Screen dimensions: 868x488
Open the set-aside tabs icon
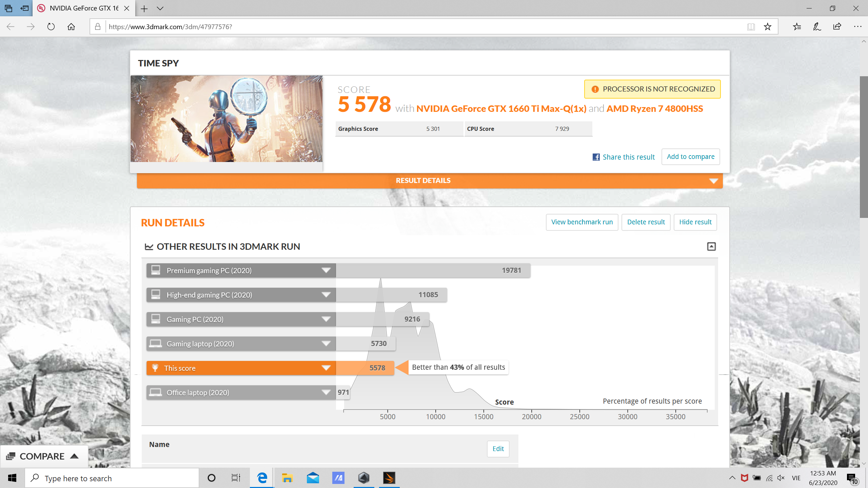(x=8, y=8)
